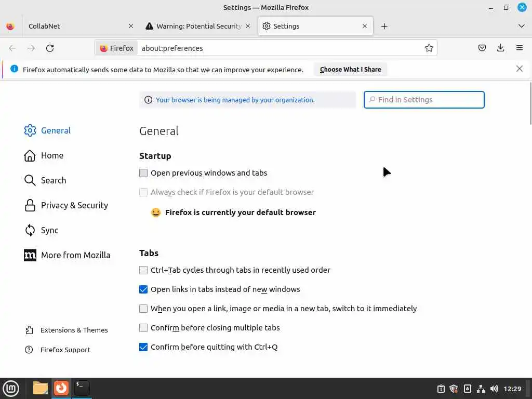Open Firefox Support link

click(x=58, y=350)
